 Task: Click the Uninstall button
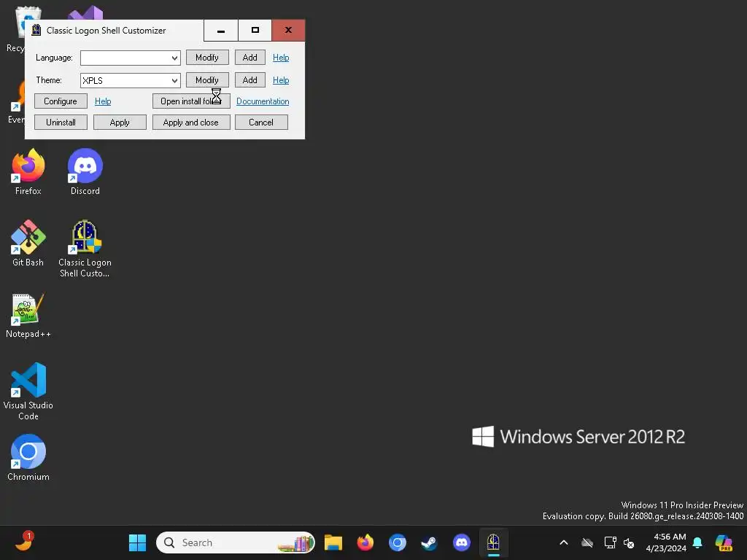pyautogui.click(x=61, y=122)
